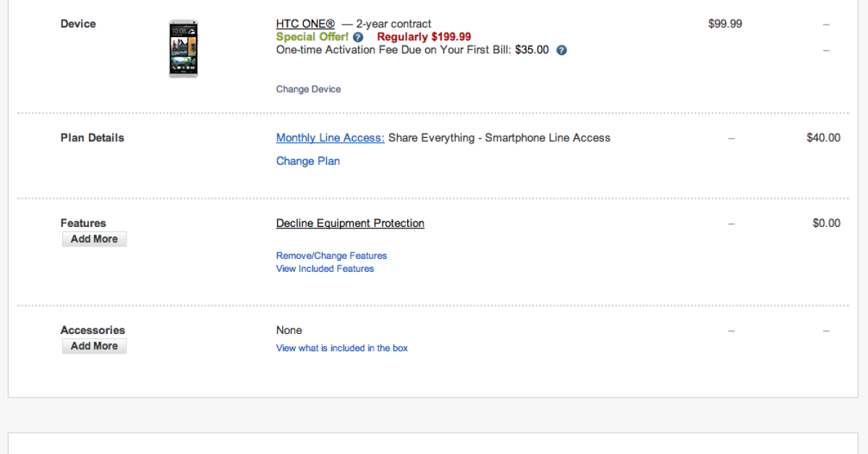Click the red Regularly $199.99 text

424,37
